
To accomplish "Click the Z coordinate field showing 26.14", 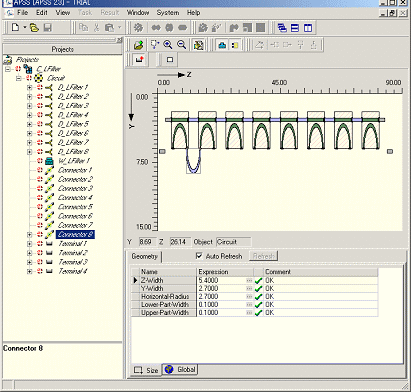I will [180, 242].
